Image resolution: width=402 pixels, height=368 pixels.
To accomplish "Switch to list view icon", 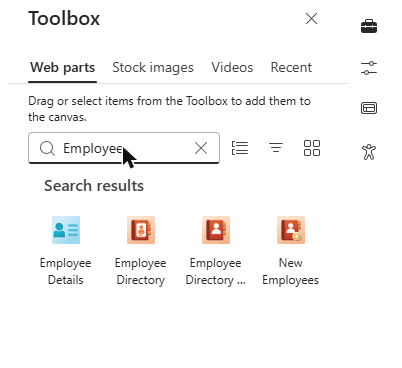I will pos(240,148).
